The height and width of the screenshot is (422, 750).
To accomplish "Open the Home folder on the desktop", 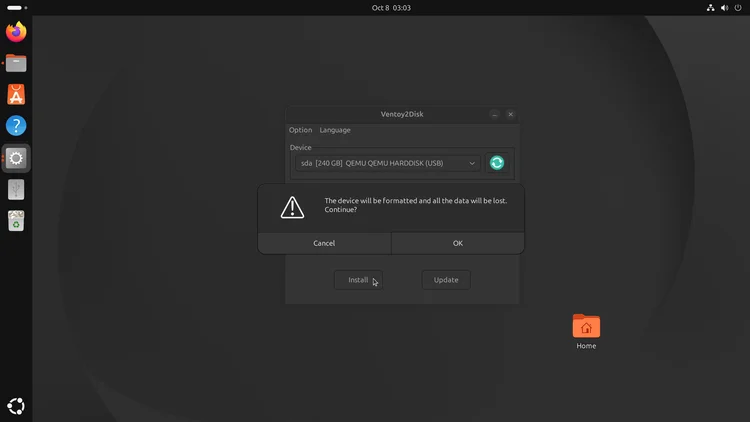I will pyautogui.click(x=586, y=332).
